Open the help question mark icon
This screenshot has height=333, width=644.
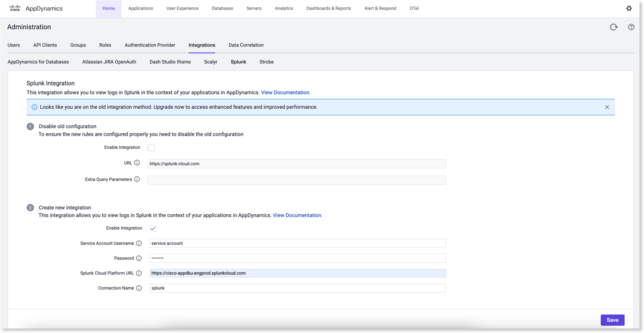[631, 27]
